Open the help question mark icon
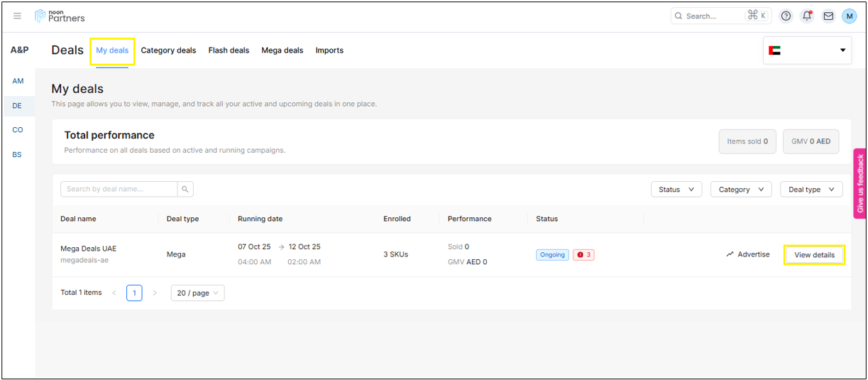Image resolution: width=868 pixels, height=380 pixels. pyautogui.click(x=786, y=16)
